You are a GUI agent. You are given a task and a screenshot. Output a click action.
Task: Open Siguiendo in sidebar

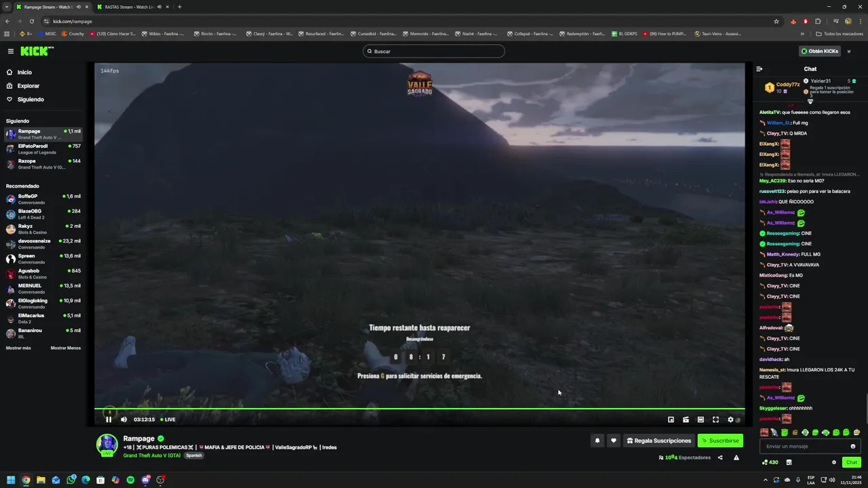click(31, 100)
